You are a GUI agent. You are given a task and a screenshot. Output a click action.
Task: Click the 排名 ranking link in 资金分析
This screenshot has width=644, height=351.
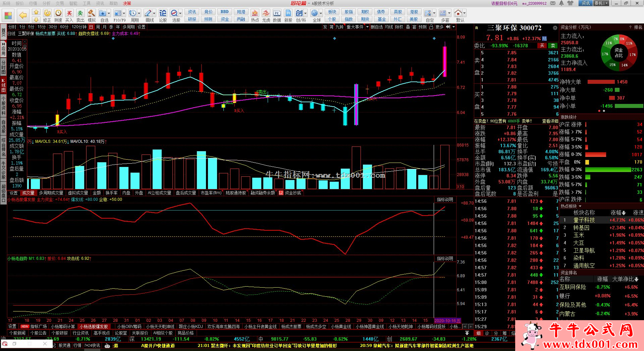(638, 27)
